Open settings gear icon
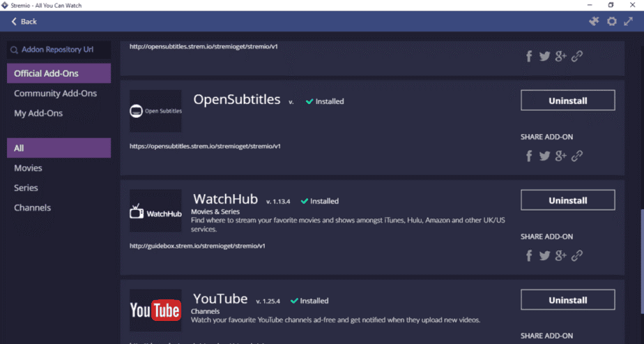The height and width of the screenshot is (344, 644). coord(611,22)
